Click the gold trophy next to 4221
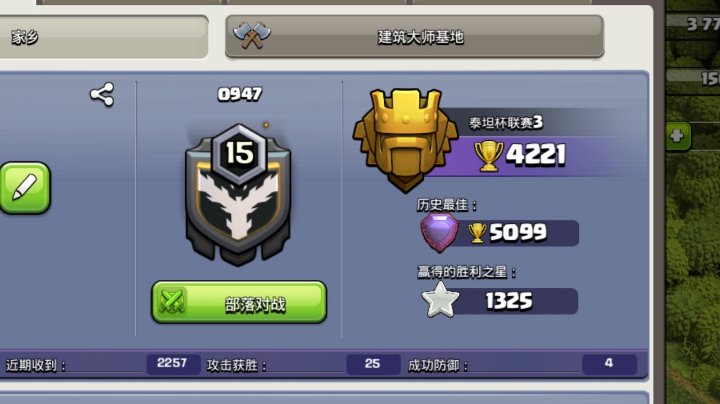 point(489,156)
